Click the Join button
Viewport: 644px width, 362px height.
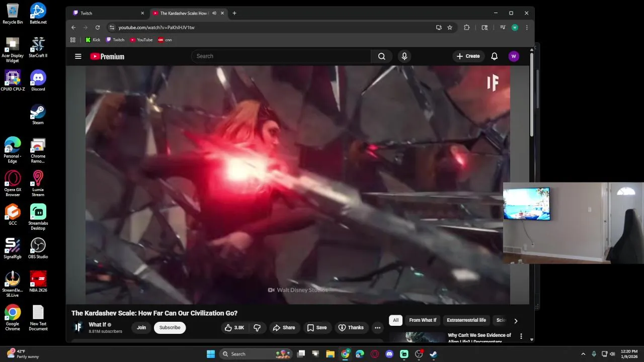coord(141,327)
